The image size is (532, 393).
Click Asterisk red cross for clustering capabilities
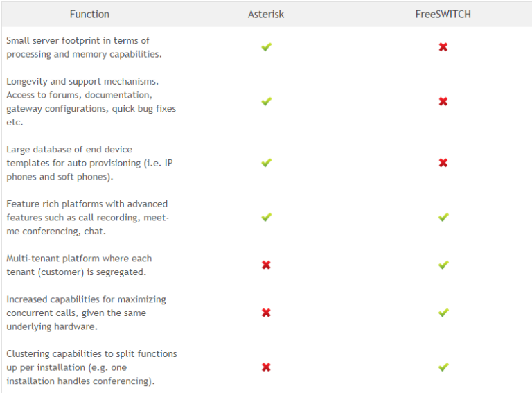point(266,367)
